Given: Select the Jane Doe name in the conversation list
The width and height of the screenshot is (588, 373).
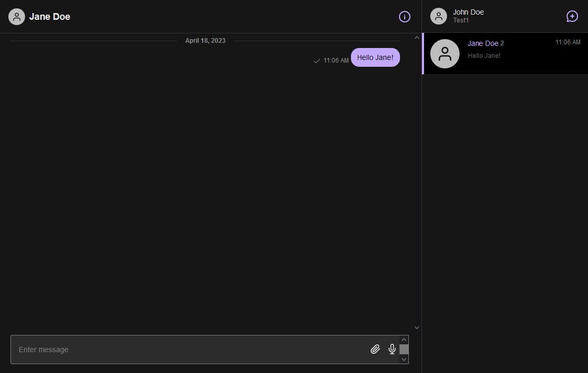Looking at the screenshot, I should click(x=483, y=43).
